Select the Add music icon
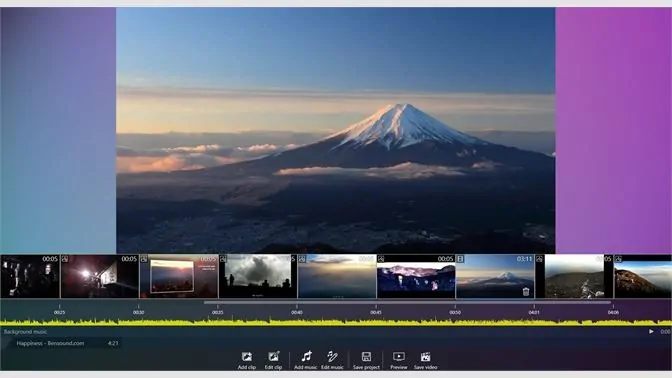 [x=306, y=360]
